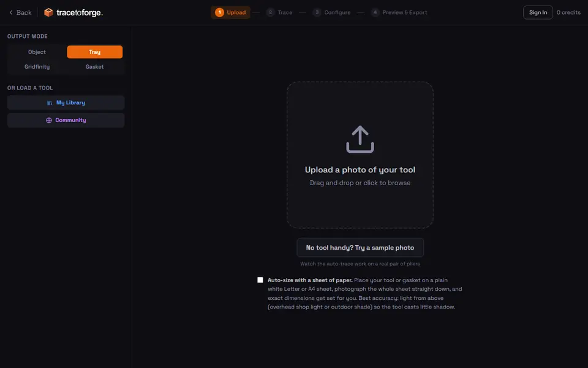Click 'Drag and drop or click to browse'
The width and height of the screenshot is (588, 368).
(360, 183)
